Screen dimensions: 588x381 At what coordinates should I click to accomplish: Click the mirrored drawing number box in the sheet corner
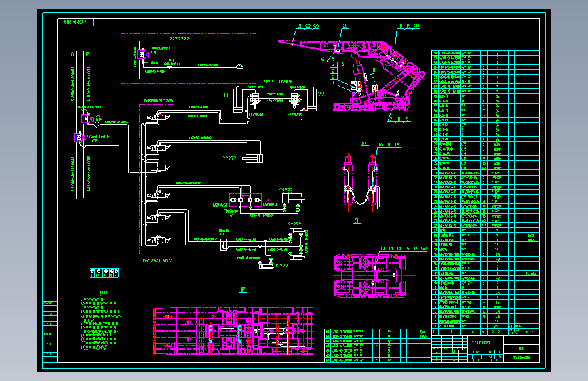(x=75, y=22)
